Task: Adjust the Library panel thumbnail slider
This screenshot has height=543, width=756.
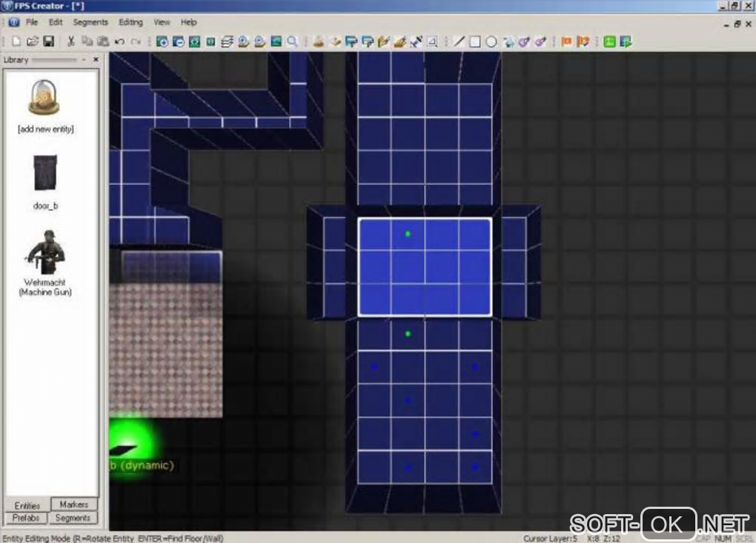Action: click(55, 60)
